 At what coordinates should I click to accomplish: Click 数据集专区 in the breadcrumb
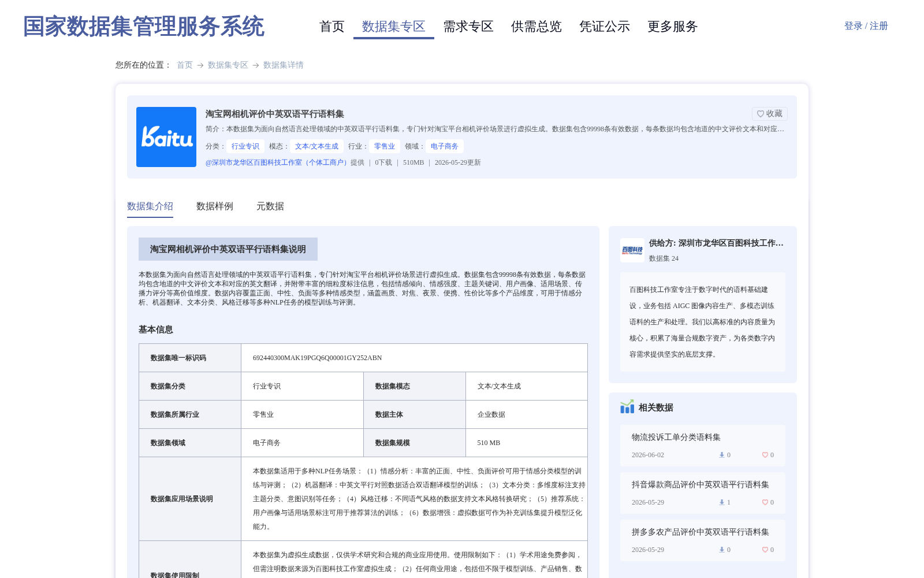(x=228, y=65)
